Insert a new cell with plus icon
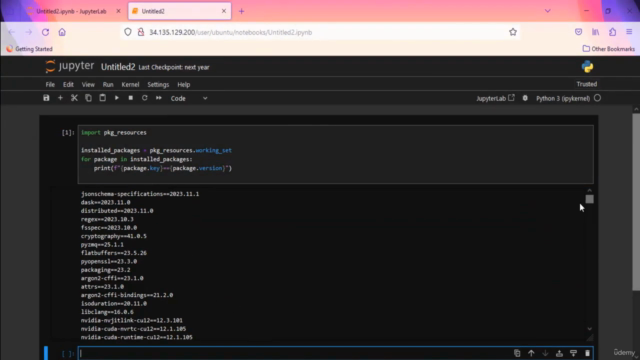Image resolution: width=640 pixels, height=360 pixels. point(60,98)
